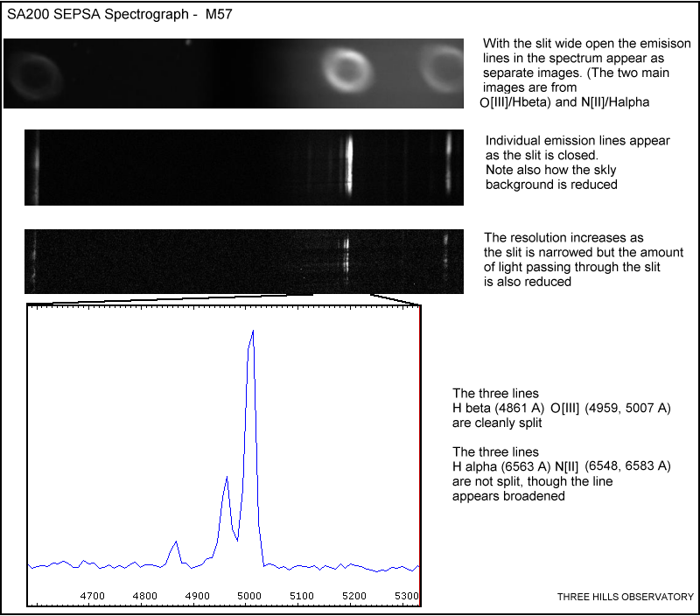Image resolution: width=700 pixels, height=616 pixels.
Task: Click the 4900 axis label
Action: 198,596
